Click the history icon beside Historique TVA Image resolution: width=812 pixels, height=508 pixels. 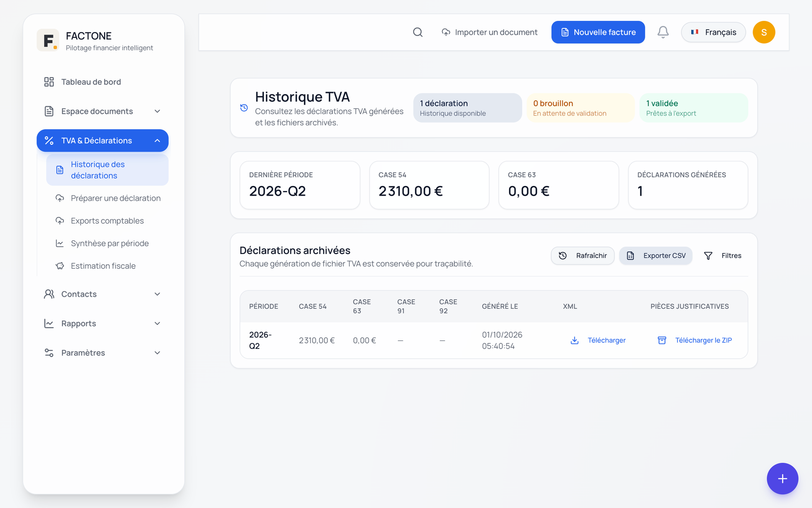(x=244, y=108)
